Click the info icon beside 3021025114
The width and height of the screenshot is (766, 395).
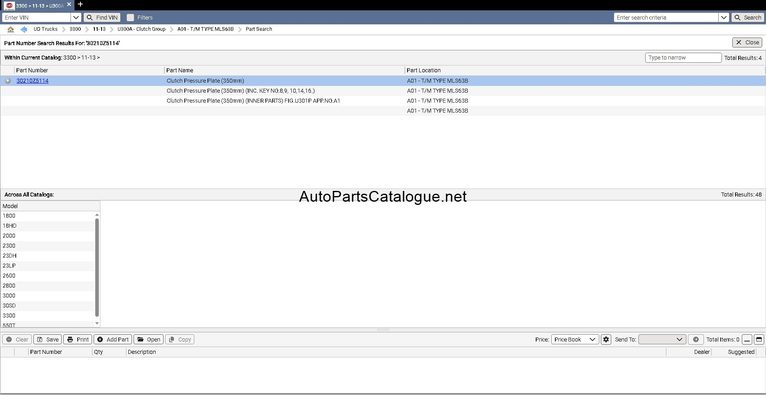click(8, 81)
